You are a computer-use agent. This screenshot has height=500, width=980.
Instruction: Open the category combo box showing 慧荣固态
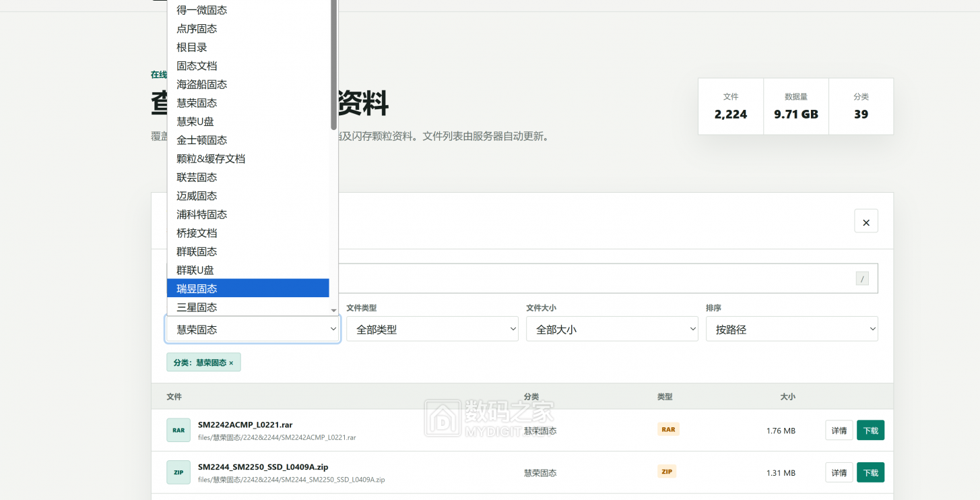(x=253, y=330)
